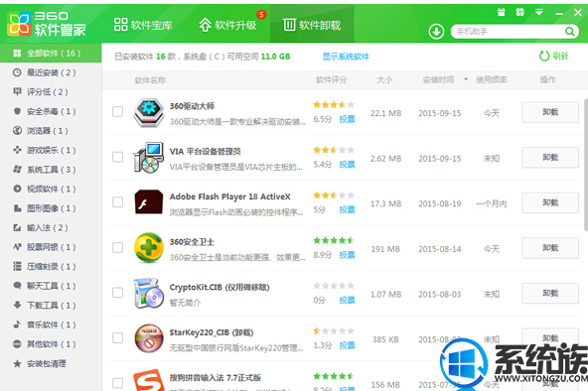Image resolution: width=588 pixels, height=391 pixels.
Task: Select 音乐软件 (1) category
Action: (51, 325)
